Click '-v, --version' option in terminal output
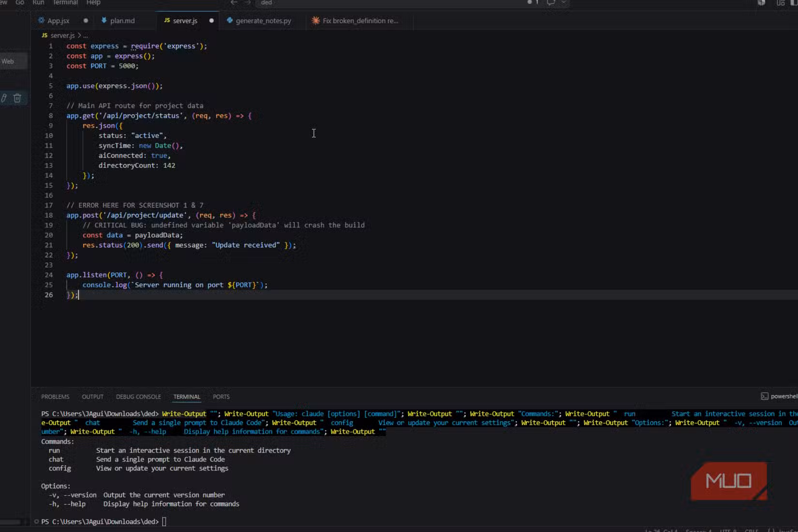 point(73,495)
